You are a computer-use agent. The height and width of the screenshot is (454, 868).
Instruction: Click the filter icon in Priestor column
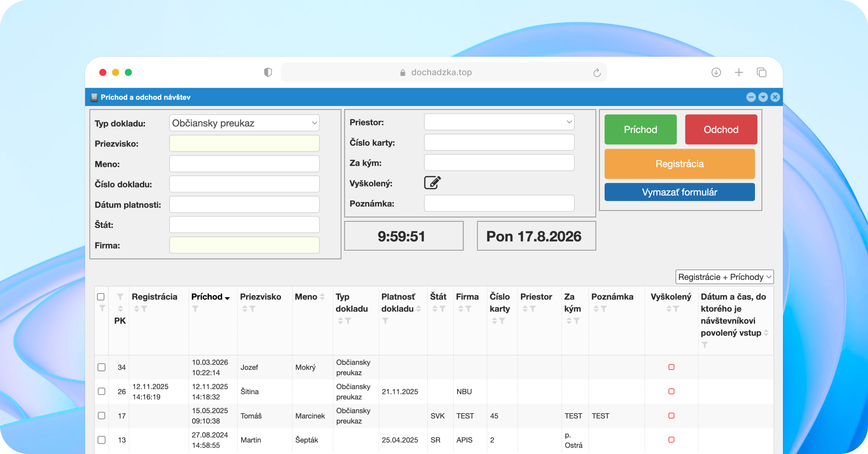(x=533, y=309)
